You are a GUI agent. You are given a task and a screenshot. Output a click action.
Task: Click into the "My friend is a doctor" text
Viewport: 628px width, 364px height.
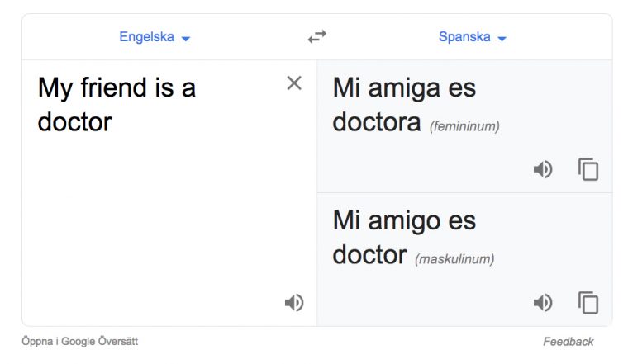click(x=117, y=88)
